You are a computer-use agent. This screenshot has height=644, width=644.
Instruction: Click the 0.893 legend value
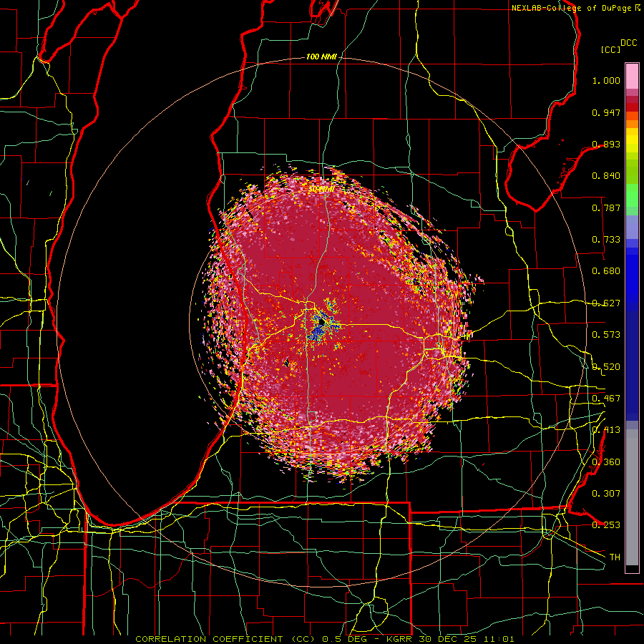(x=606, y=144)
